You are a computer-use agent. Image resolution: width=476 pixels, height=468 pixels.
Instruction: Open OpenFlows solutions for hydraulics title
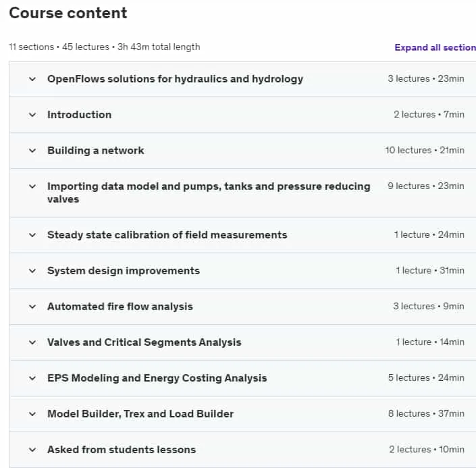click(175, 79)
